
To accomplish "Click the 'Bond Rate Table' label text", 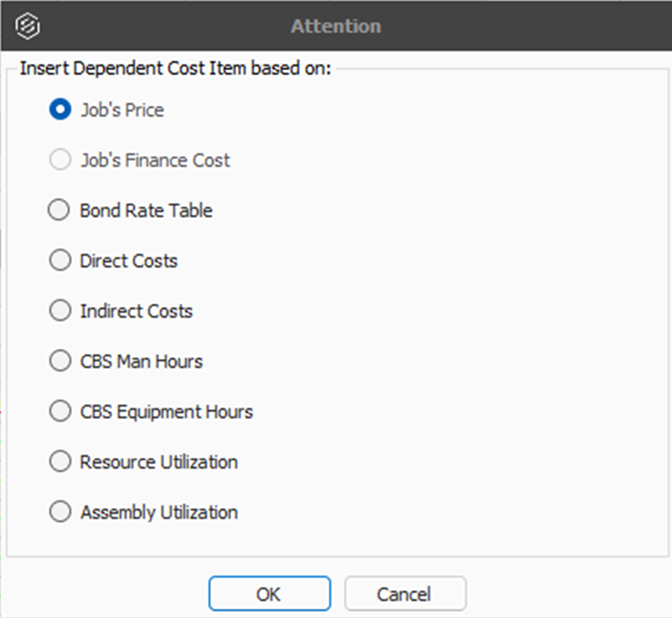I will point(146,210).
